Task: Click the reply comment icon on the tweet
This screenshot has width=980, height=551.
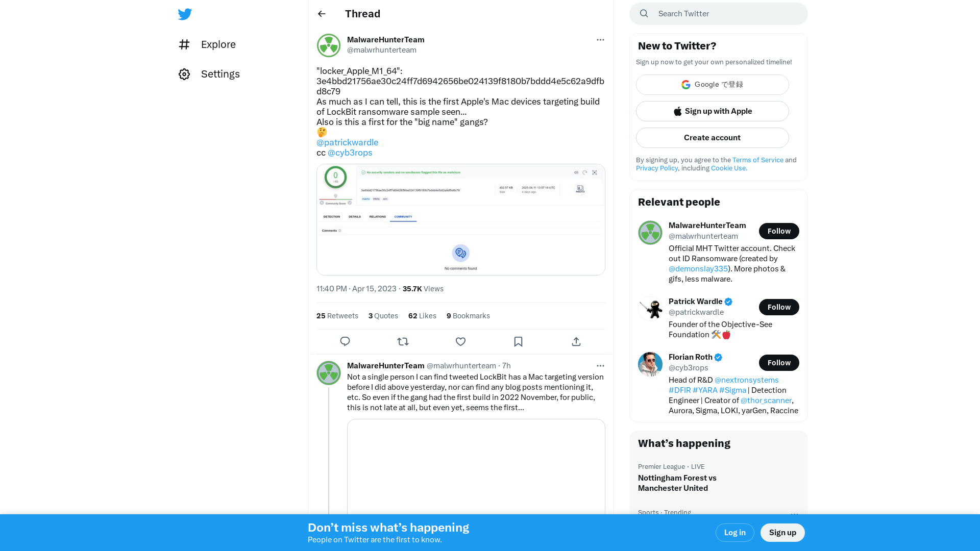Action: (x=345, y=342)
